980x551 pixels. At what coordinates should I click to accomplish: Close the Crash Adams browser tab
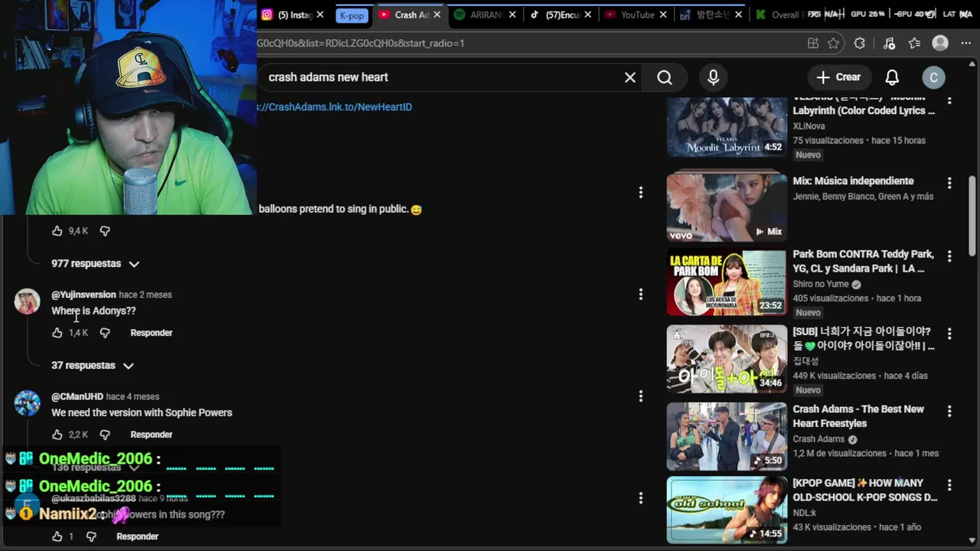pyautogui.click(x=439, y=15)
